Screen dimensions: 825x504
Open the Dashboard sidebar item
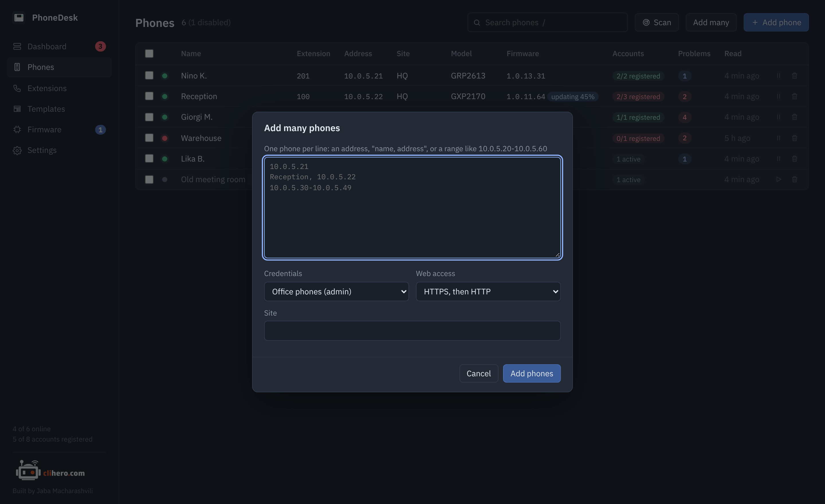(59, 46)
